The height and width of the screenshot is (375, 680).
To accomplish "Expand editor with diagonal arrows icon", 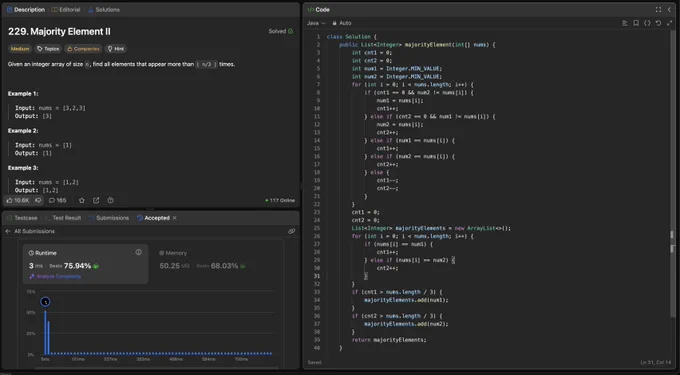I will 669,23.
